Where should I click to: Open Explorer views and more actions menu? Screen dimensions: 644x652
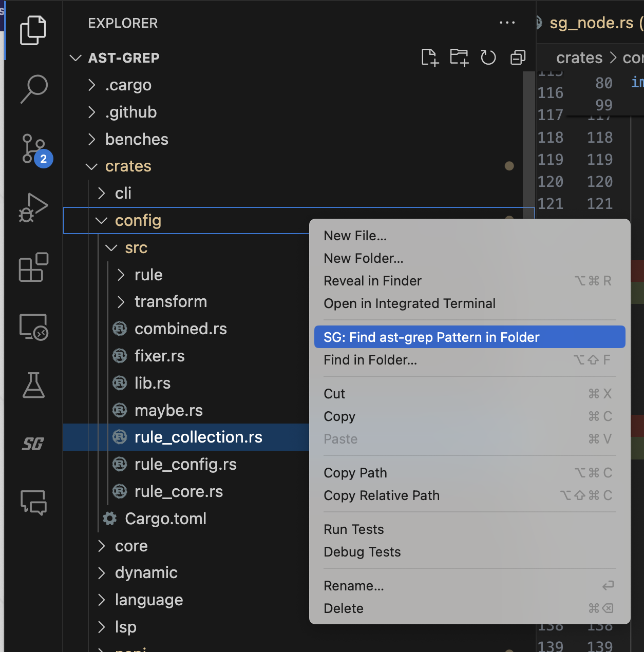[507, 23]
